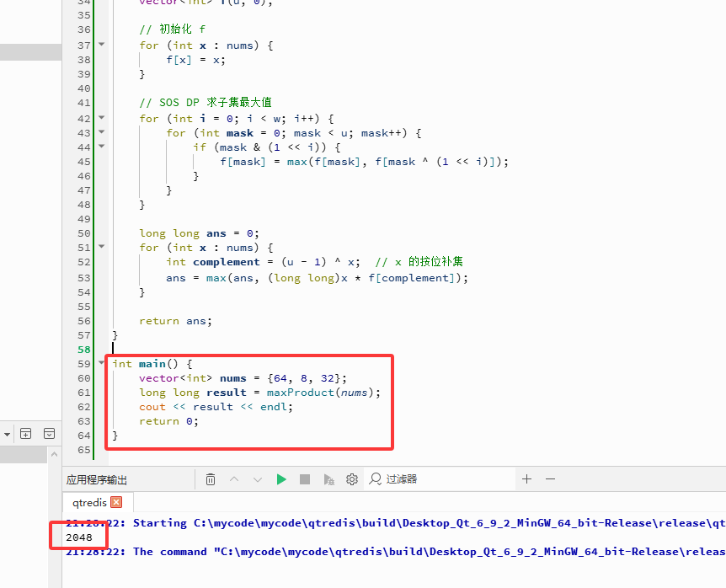726x588 pixels.
Task: Open the 应用程序输出 pane title
Action: click(x=96, y=479)
